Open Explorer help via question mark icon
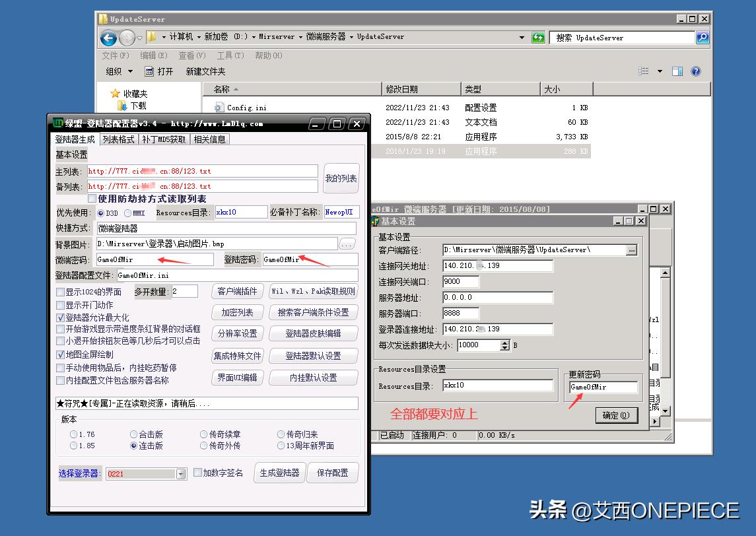The image size is (756, 536). coord(698,71)
